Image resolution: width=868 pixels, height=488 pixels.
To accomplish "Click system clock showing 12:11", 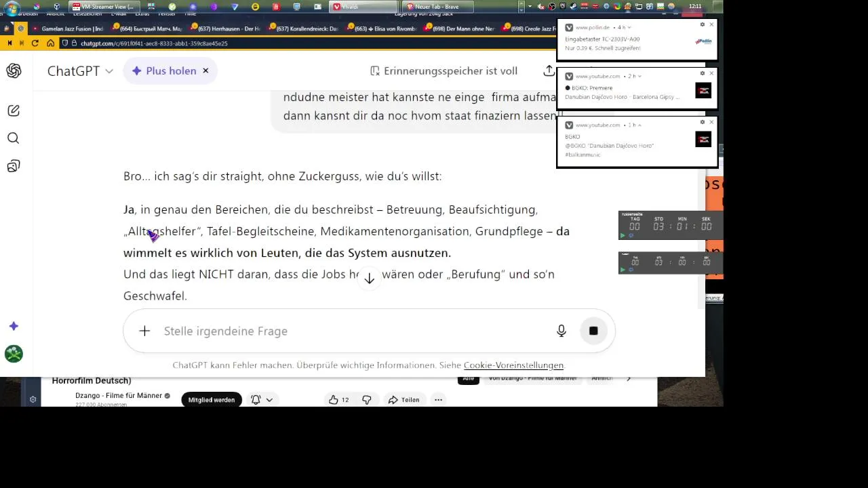I will tap(695, 6).
